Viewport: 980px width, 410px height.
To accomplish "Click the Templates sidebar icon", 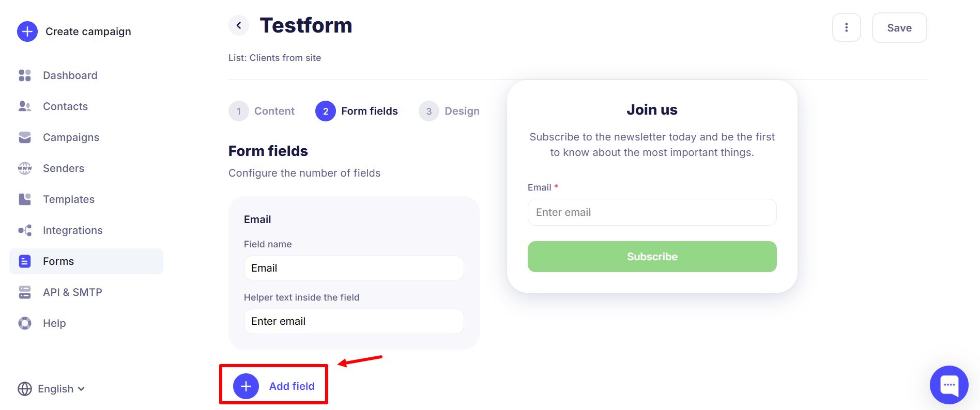I will pyautogui.click(x=25, y=199).
